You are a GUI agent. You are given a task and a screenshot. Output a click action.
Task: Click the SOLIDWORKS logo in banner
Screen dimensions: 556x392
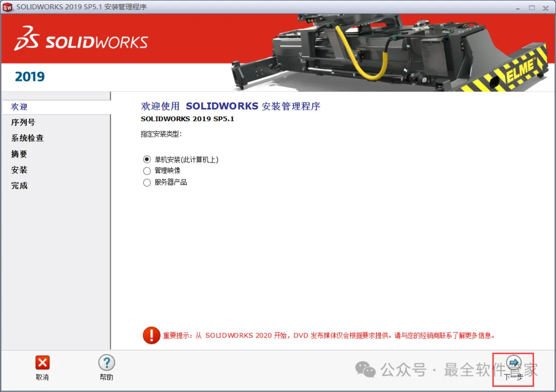coord(81,38)
